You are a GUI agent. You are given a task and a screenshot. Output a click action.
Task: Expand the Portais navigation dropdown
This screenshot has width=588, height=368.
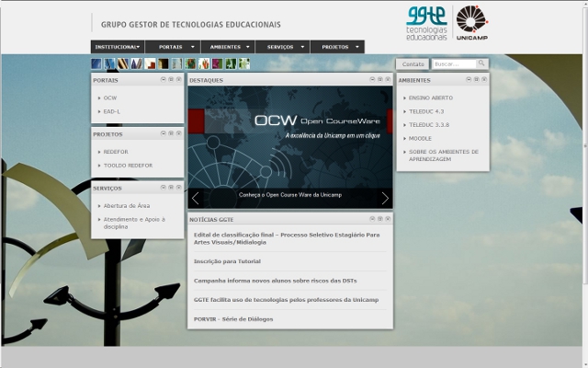[175, 47]
